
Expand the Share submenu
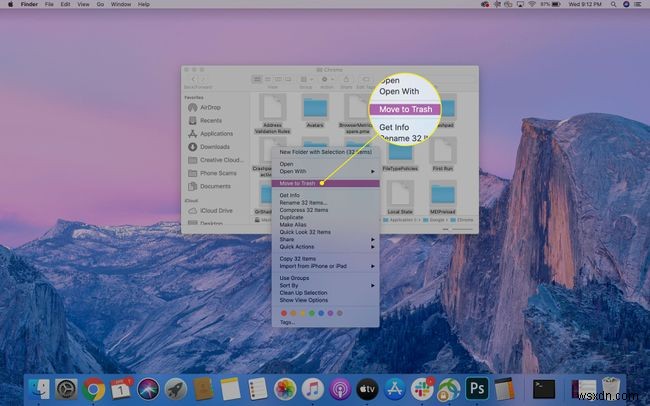point(325,239)
